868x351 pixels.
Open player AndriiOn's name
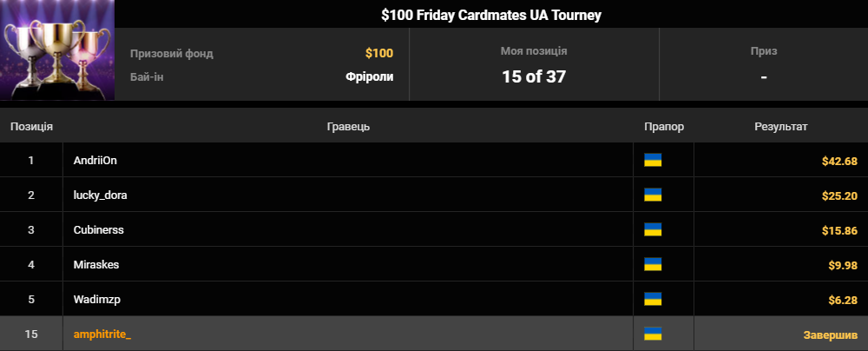pos(95,160)
